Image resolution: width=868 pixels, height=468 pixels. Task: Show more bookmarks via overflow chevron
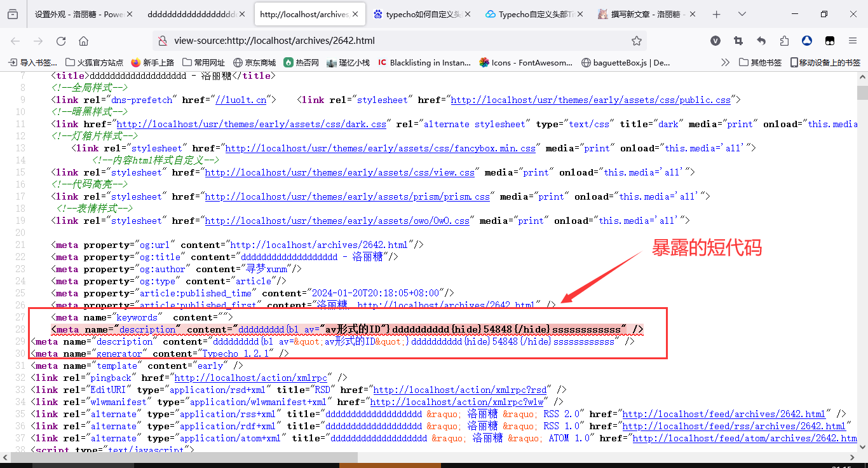[725, 62]
